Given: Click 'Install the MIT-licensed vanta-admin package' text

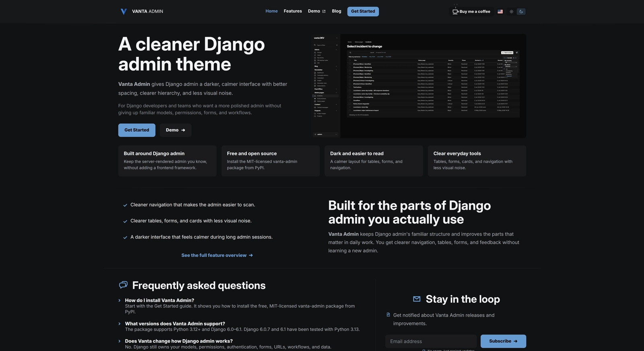Looking at the screenshot, I should click(262, 165).
